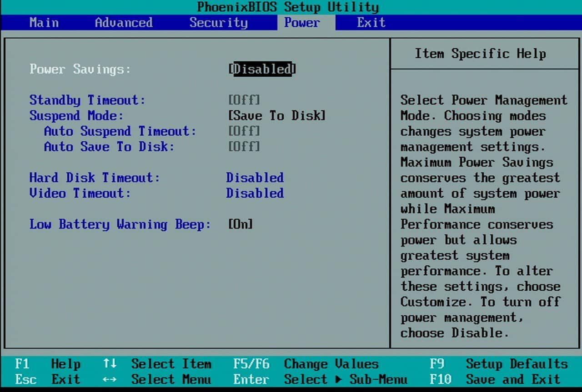Click the up-down arrows Select Item hint

157,364
